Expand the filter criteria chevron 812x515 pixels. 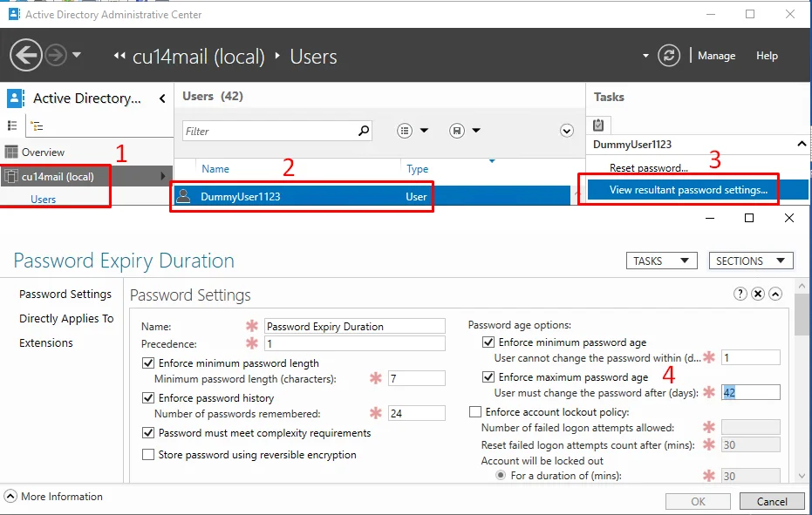point(567,131)
